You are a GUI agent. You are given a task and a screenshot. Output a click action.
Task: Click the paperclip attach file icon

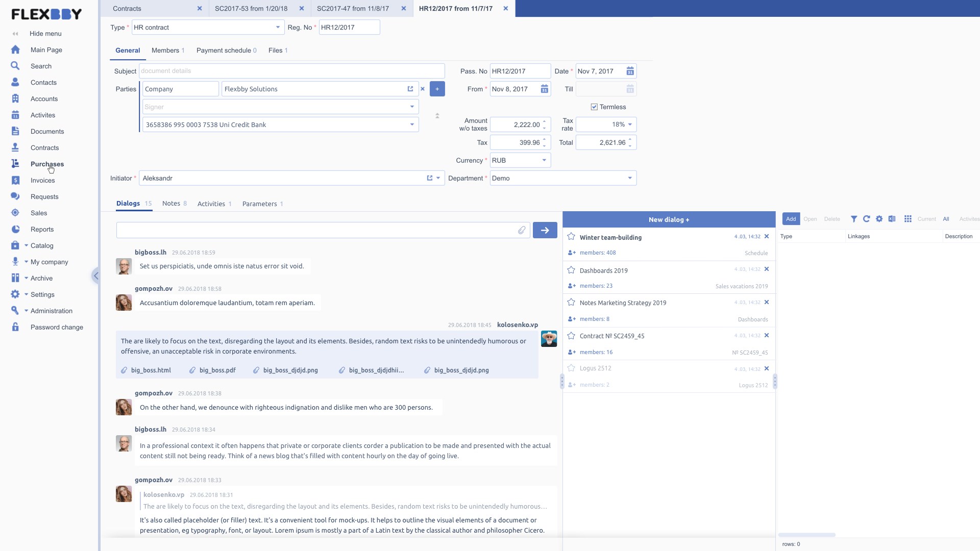click(x=522, y=231)
